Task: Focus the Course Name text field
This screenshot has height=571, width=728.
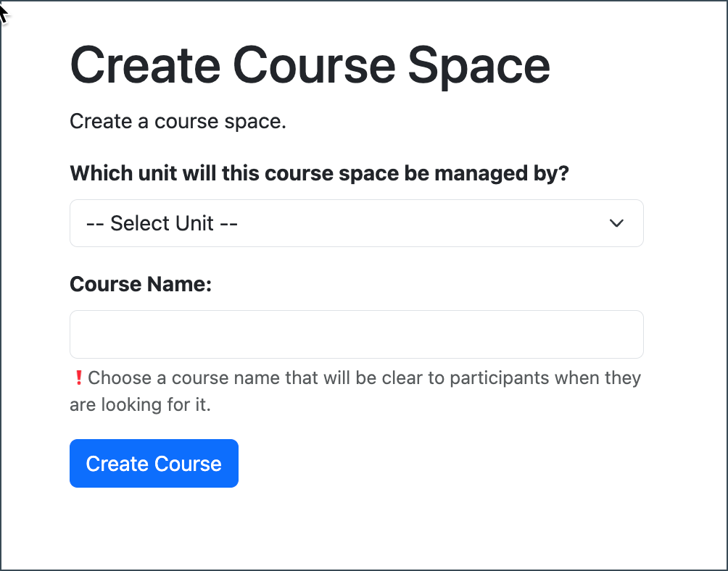Action: click(x=356, y=334)
